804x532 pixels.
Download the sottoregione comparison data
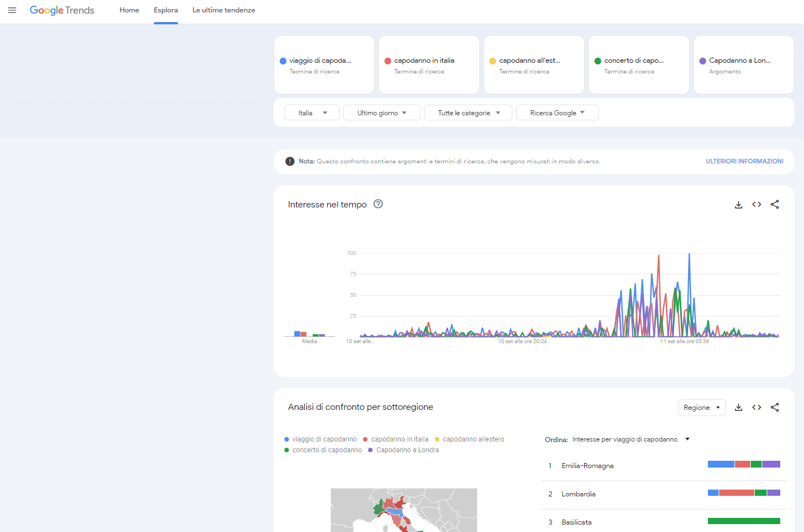click(738, 407)
